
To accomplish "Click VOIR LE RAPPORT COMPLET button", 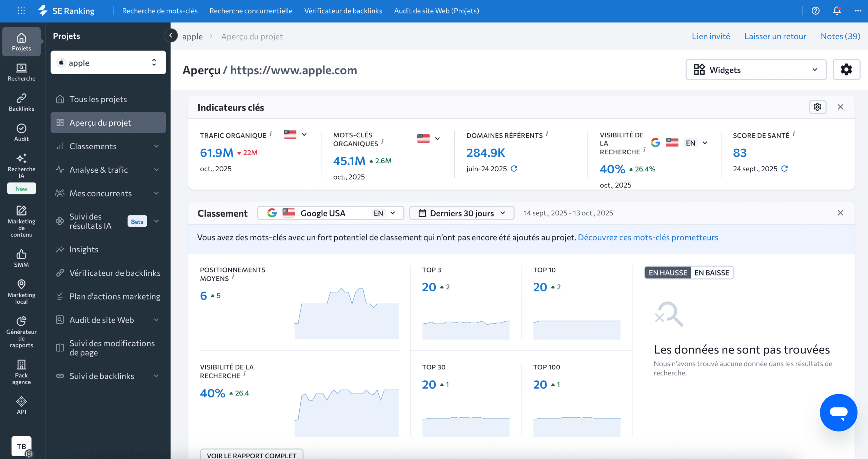I will (251, 455).
